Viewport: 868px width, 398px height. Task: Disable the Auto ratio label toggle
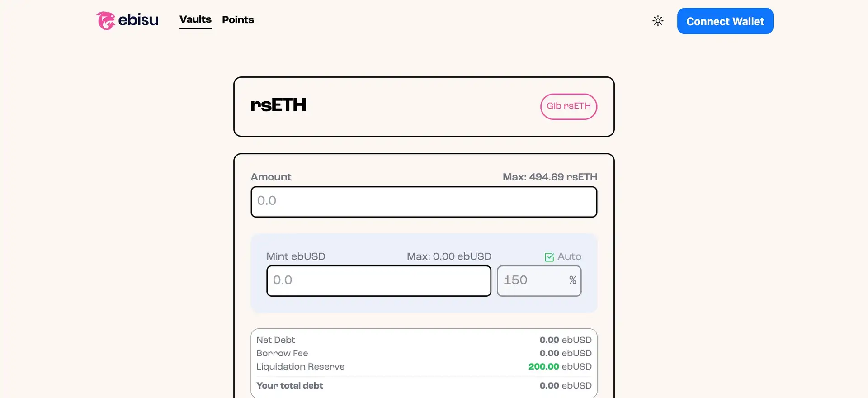(569, 256)
